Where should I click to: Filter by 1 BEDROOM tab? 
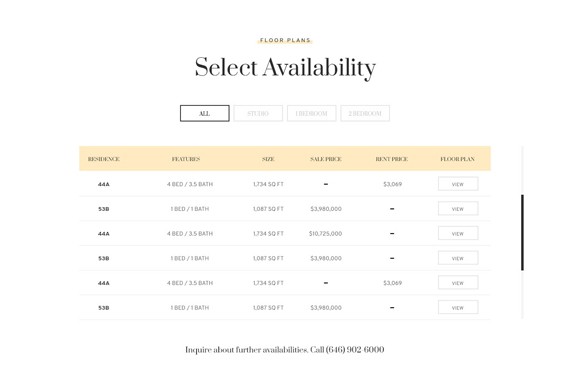pos(312,113)
